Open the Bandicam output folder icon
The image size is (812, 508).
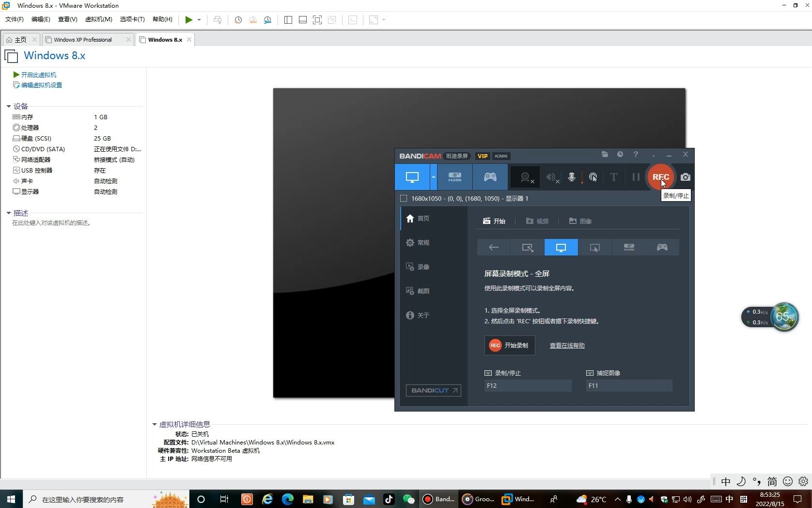tap(605, 154)
